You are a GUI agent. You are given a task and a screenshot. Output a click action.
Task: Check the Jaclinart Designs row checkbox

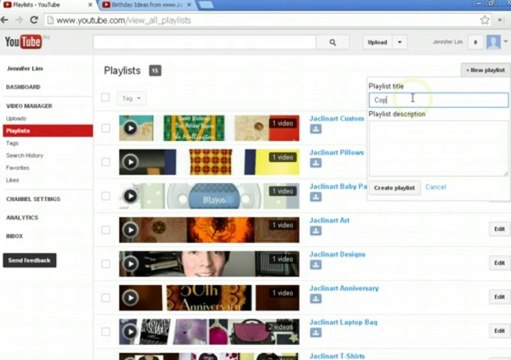point(106,264)
